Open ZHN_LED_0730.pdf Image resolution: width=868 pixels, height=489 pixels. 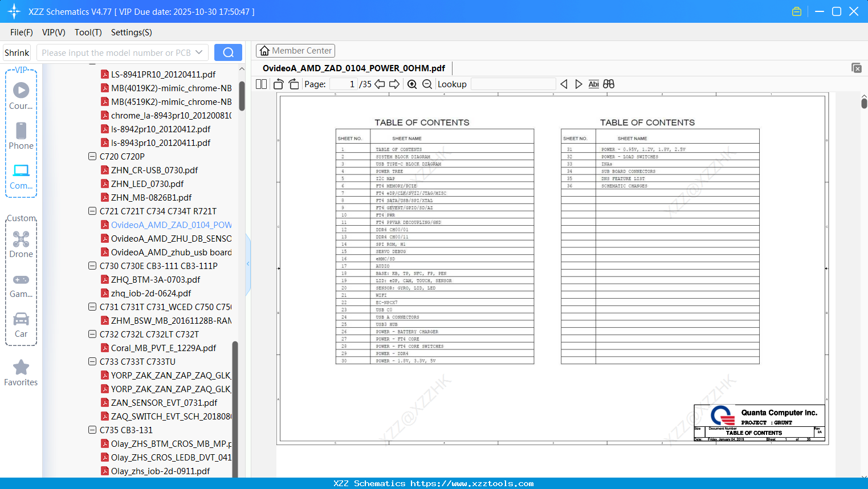point(147,184)
